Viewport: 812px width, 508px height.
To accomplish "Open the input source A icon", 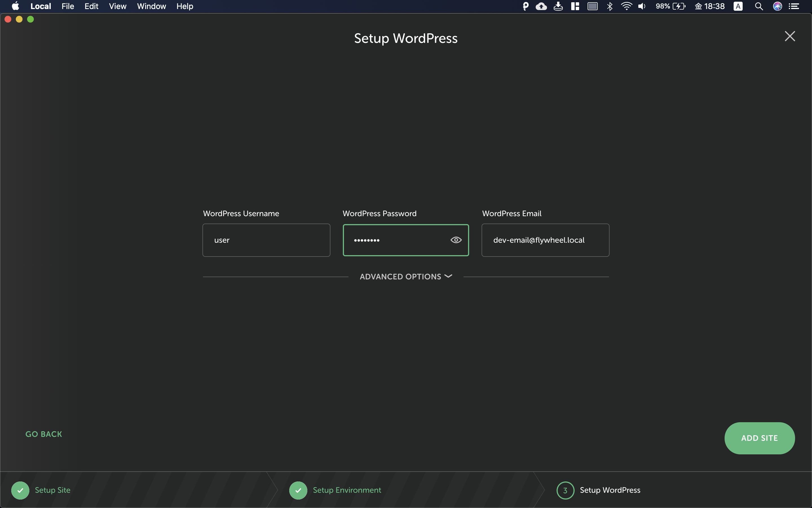I will point(738,6).
